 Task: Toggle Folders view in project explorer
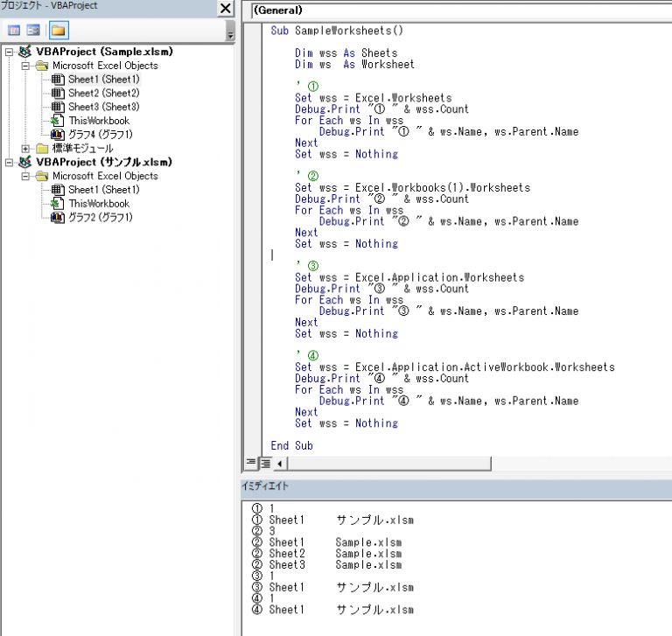tap(59, 31)
